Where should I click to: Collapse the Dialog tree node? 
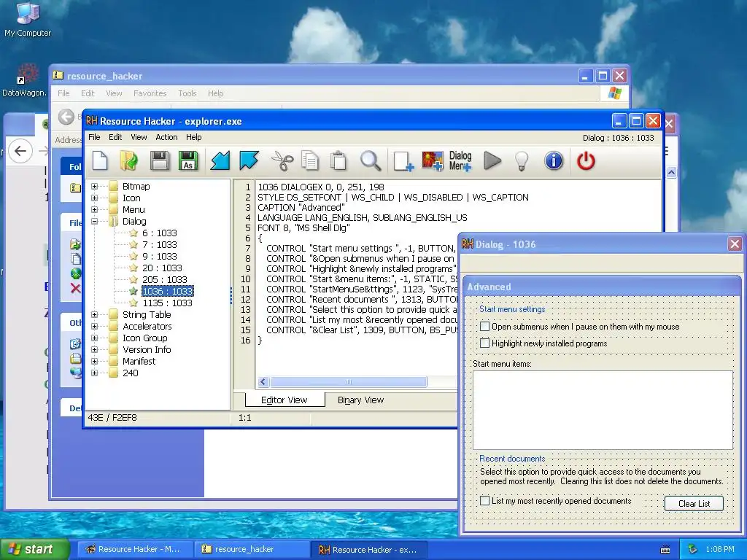pyautogui.click(x=94, y=221)
